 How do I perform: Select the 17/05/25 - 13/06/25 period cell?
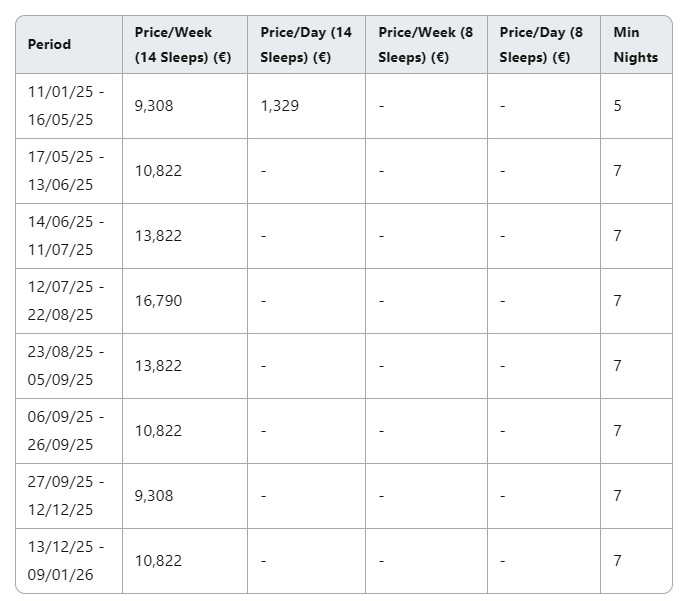[69, 171]
